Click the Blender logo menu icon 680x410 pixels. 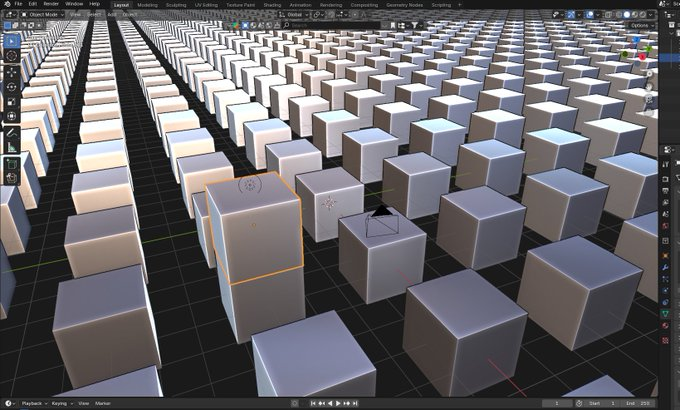coord(7,4)
